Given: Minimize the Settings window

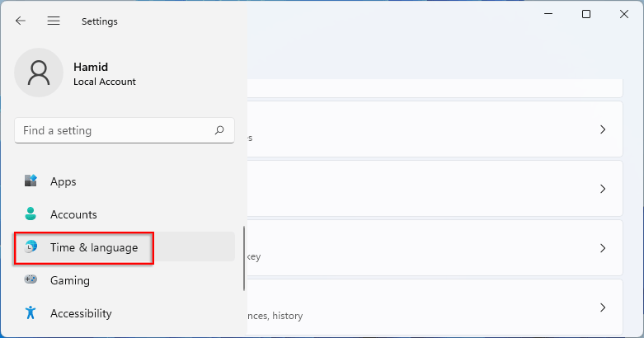Looking at the screenshot, I should tap(548, 14).
